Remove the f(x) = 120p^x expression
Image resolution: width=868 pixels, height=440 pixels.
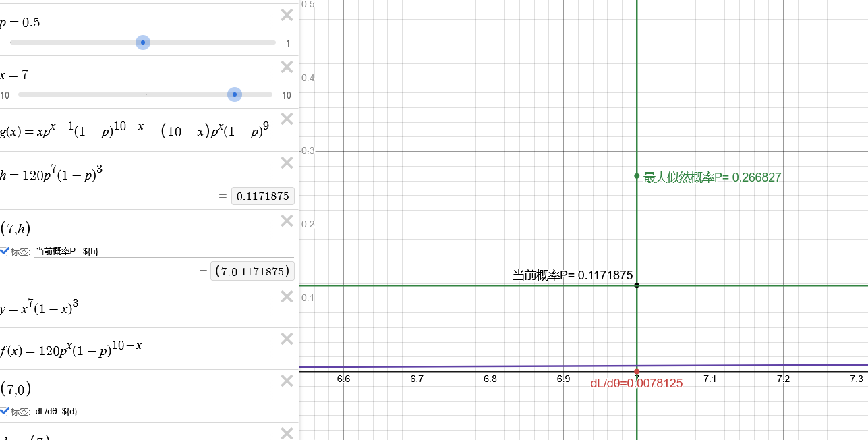[287, 339]
